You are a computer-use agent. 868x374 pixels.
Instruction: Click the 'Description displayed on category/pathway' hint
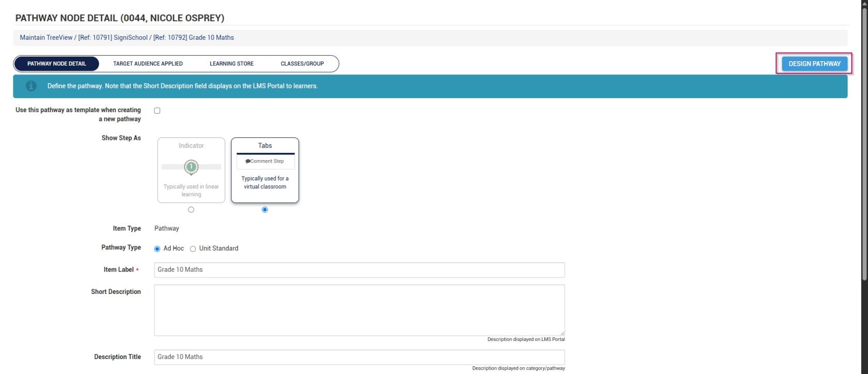click(519, 368)
